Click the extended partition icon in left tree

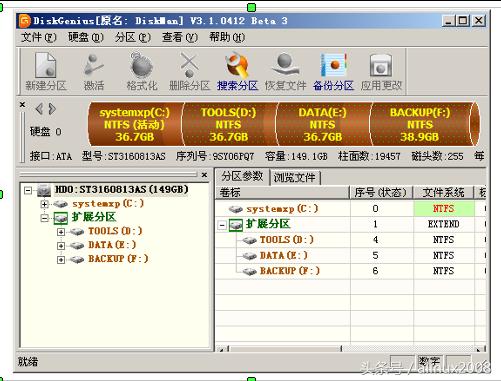pos(61,218)
